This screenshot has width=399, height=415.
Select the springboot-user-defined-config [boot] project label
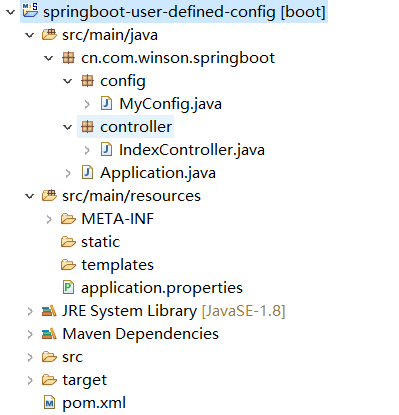tap(184, 12)
